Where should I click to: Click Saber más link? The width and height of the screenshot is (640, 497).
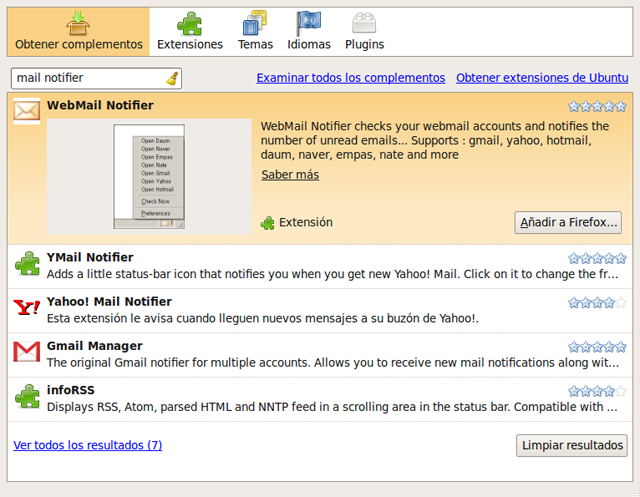tap(290, 175)
